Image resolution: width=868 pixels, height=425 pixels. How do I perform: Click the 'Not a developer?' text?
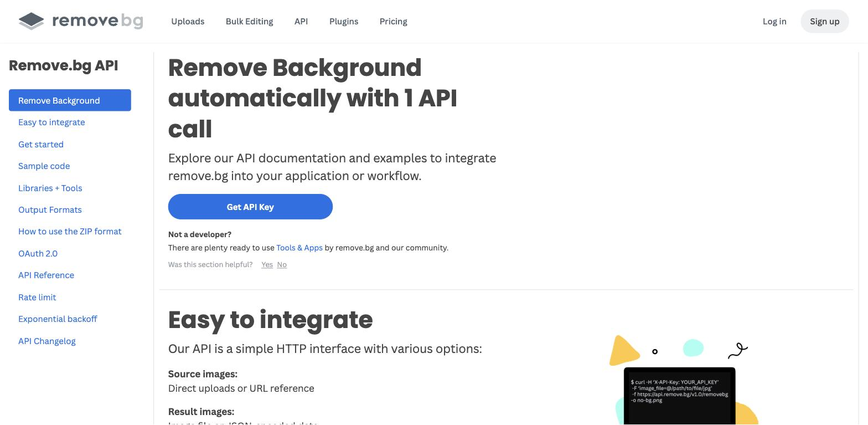coord(200,234)
